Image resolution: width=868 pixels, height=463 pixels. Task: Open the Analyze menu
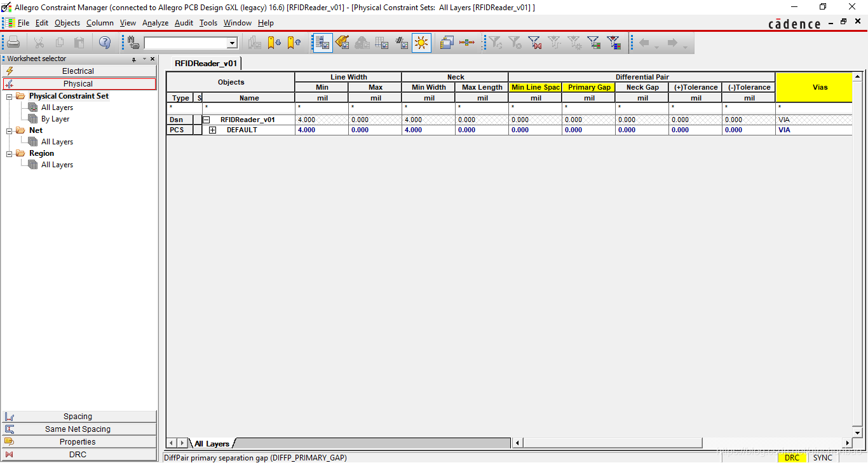155,23
